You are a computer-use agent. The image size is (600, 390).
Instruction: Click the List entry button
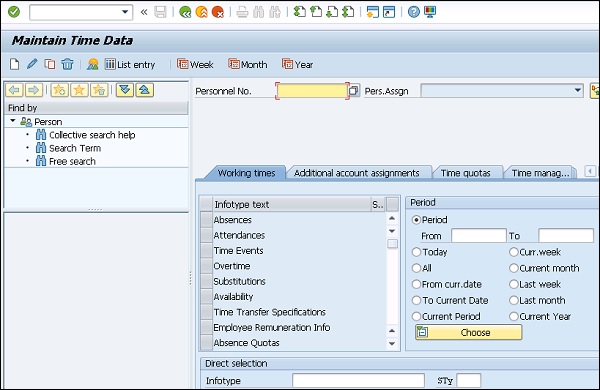coord(130,65)
